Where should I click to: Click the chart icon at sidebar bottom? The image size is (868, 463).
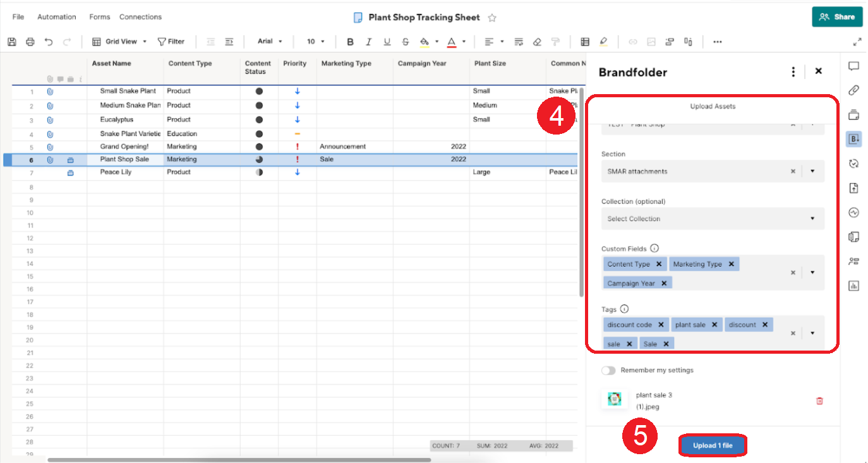pos(853,286)
